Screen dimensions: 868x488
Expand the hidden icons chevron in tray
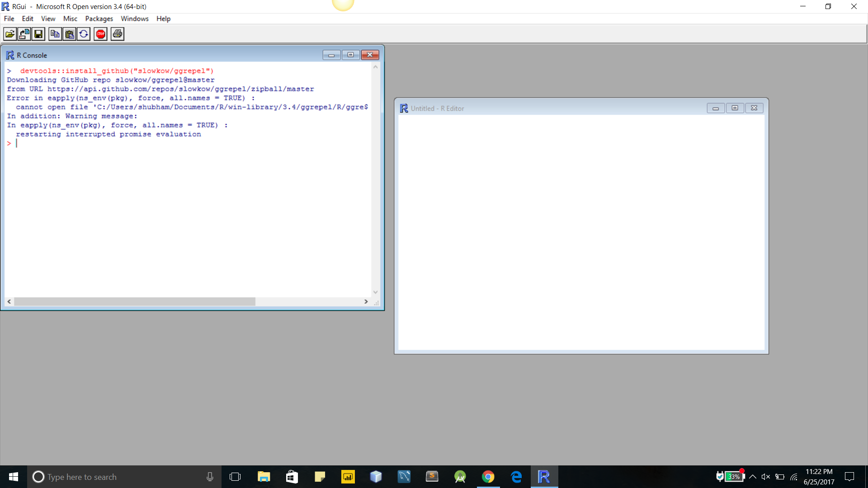coord(752,477)
